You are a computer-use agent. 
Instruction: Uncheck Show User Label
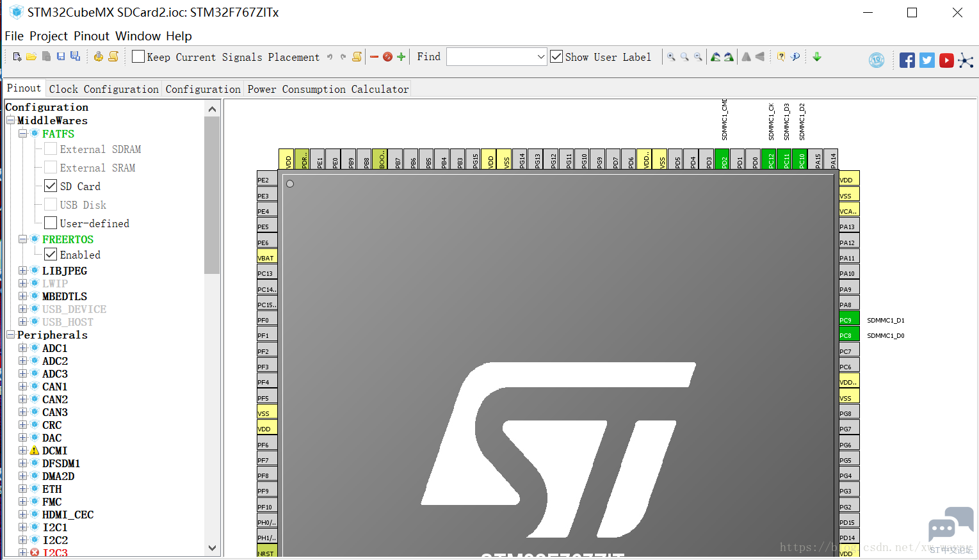556,56
